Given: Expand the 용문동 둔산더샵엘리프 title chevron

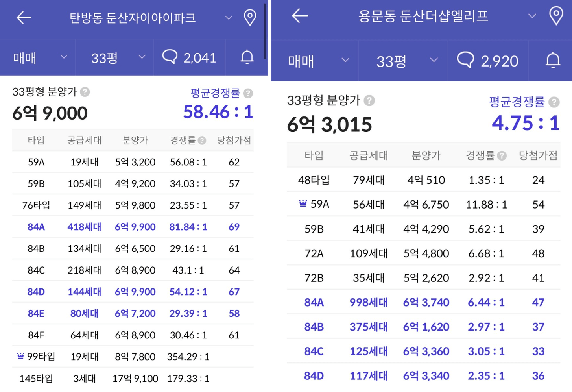Looking at the screenshot, I should click(x=532, y=16).
